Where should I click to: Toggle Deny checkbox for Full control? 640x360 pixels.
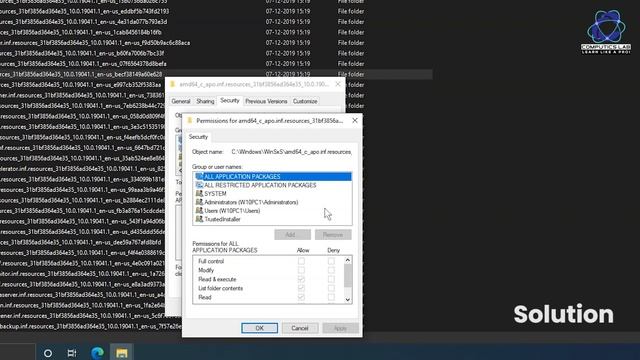coord(331,261)
